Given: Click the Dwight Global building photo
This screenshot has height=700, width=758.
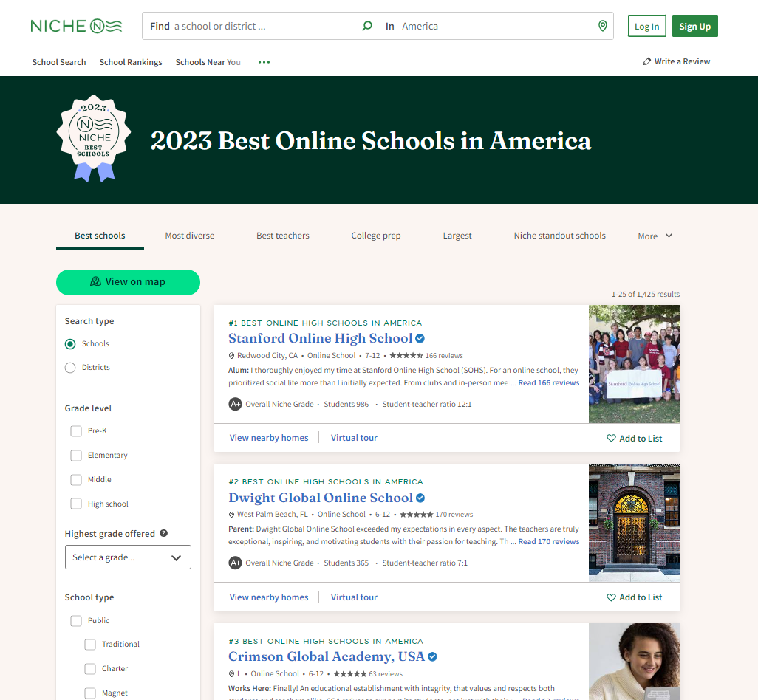Looking at the screenshot, I should [x=634, y=523].
